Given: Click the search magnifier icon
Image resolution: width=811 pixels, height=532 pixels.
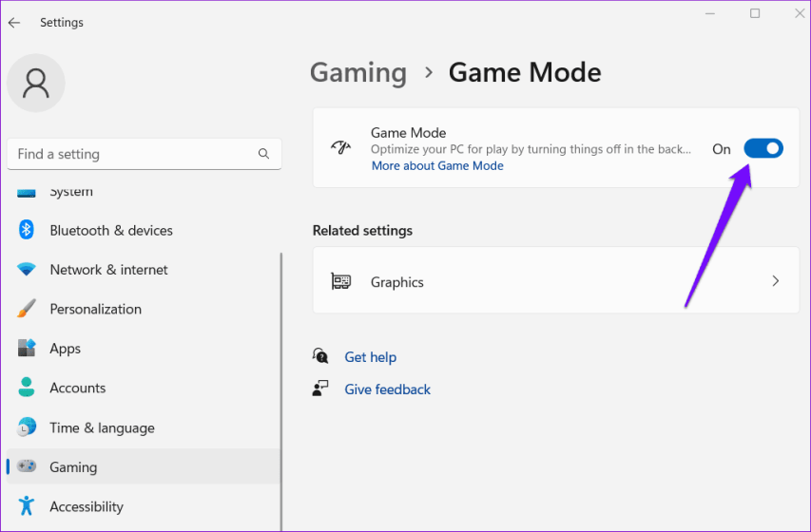Looking at the screenshot, I should pos(263,154).
